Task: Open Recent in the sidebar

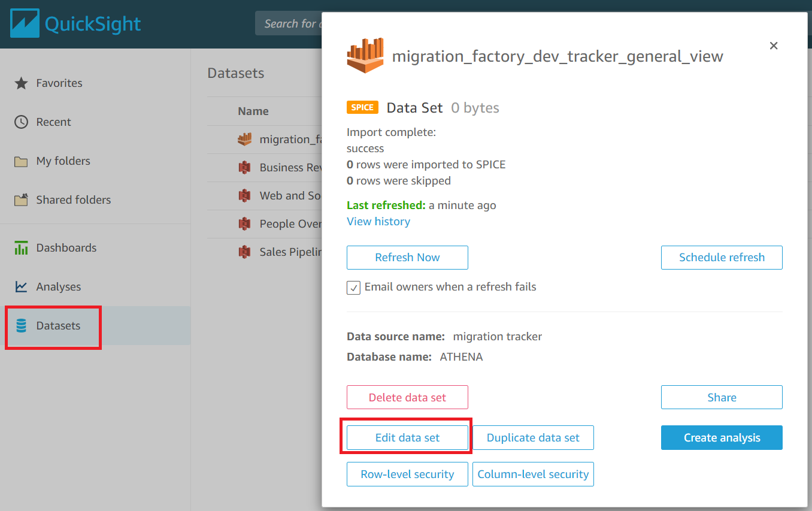Action: 53,122
